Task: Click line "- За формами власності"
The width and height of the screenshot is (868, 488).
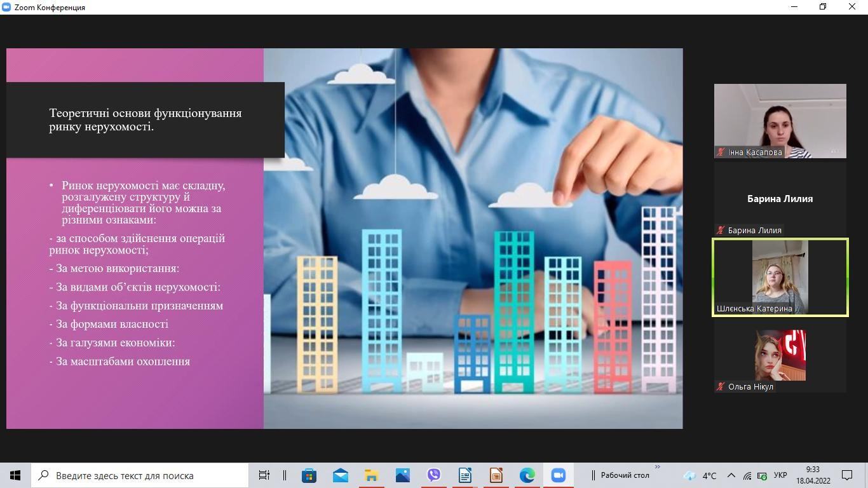Action: click(109, 324)
